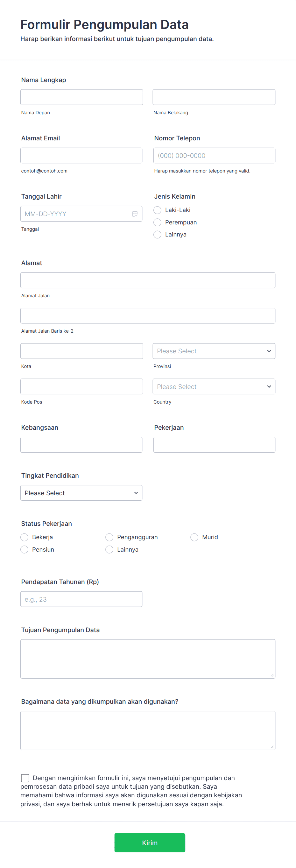This screenshot has width=296, height=868.
Task: Expand the Country selection list
Action: coord(214,386)
